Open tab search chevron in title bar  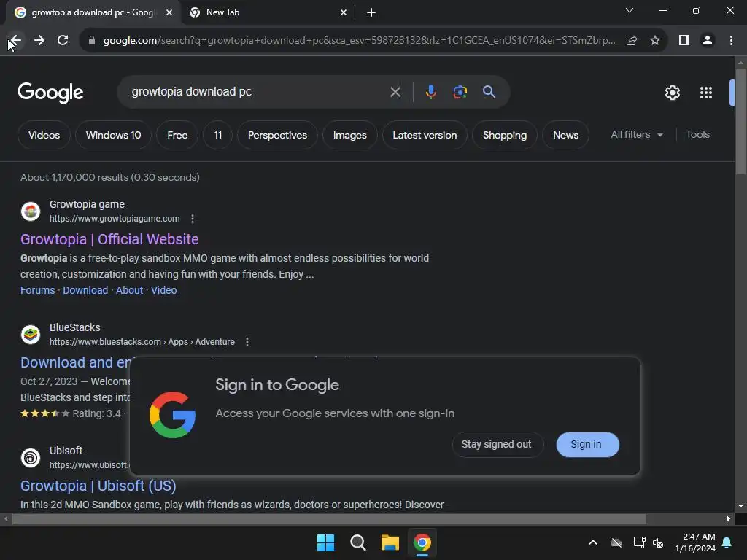click(630, 10)
